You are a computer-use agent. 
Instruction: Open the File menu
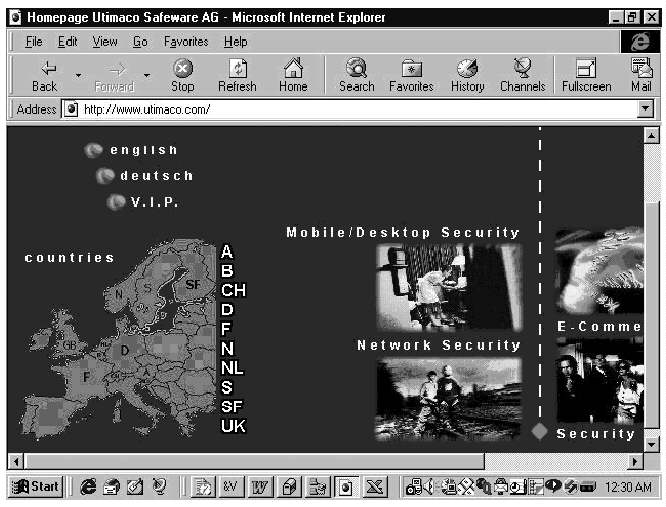point(33,41)
